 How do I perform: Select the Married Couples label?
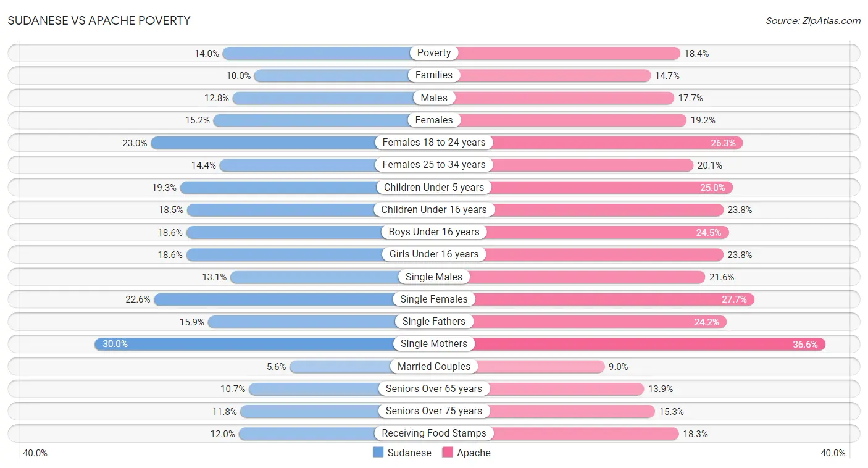pos(434,366)
